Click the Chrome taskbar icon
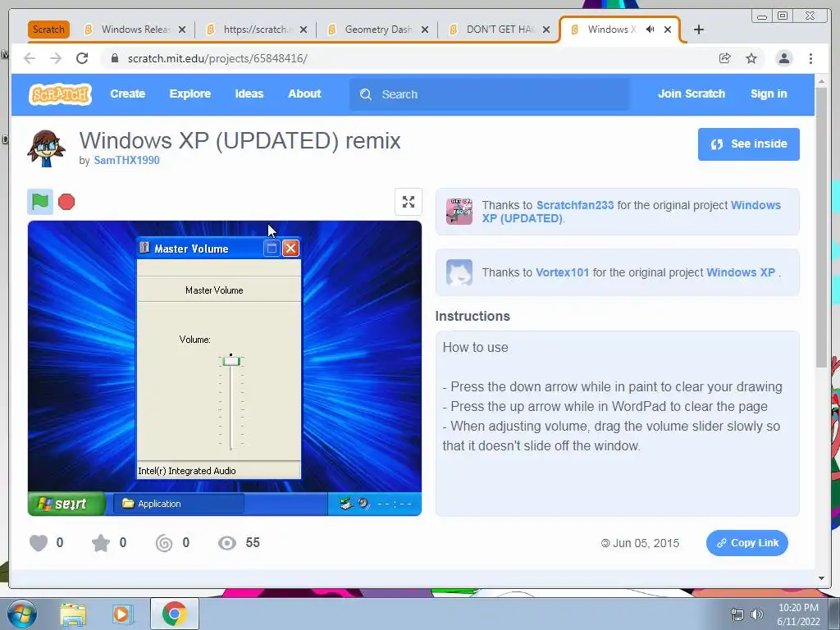Image resolution: width=840 pixels, height=630 pixels. coord(174,614)
